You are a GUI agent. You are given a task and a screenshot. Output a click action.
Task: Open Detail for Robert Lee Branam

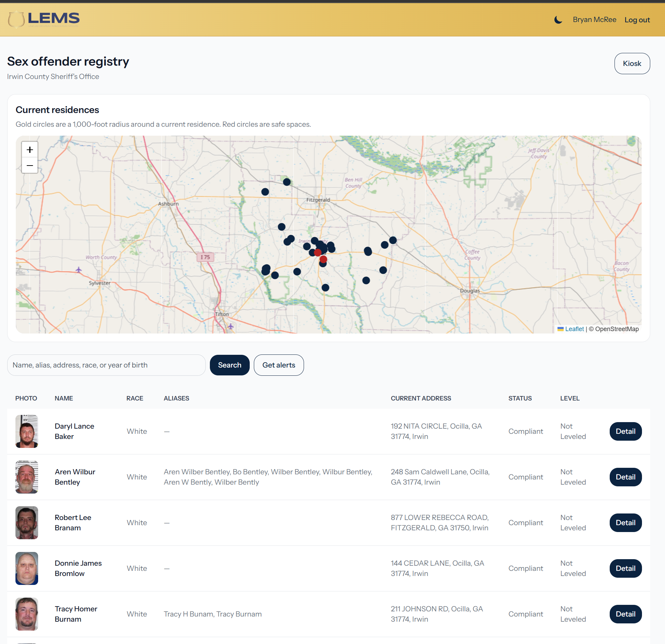(625, 523)
